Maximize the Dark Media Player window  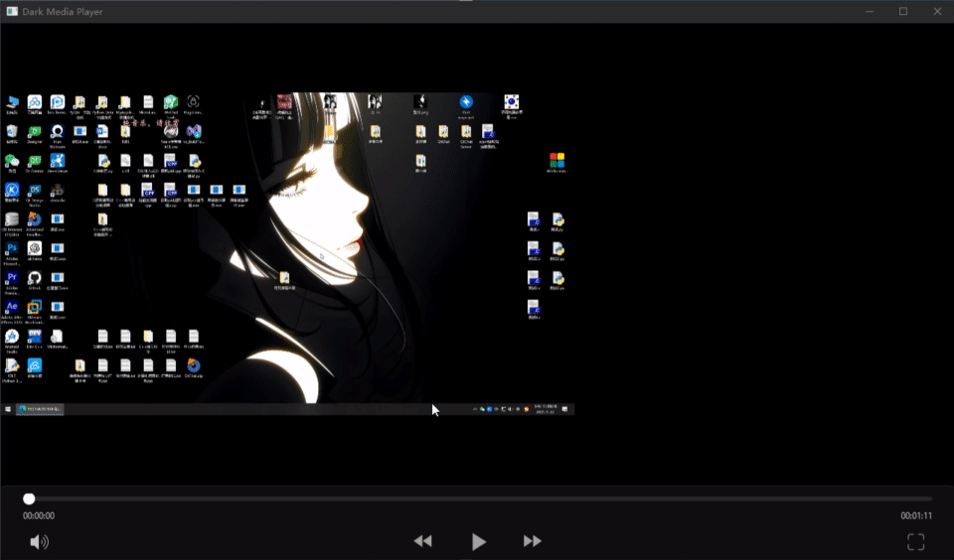point(903,12)
